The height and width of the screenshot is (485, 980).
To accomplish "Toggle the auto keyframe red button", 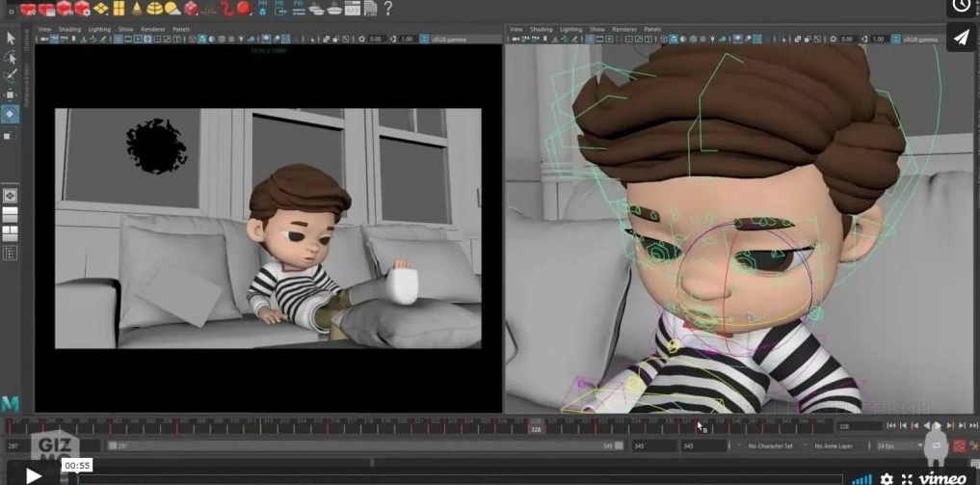I will [x=959, y=446].
